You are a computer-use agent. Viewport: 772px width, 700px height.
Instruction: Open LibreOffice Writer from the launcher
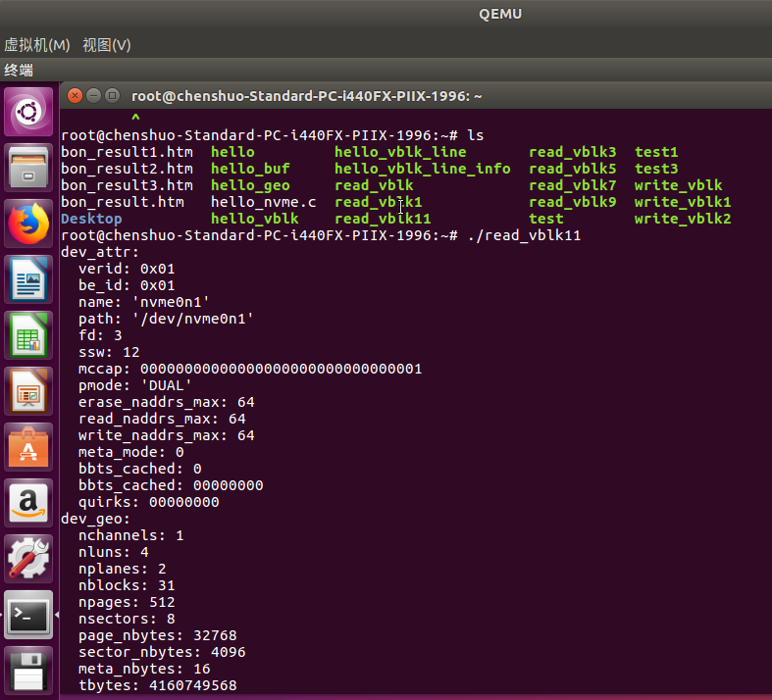pyautogui.click(x=28, y=280)
